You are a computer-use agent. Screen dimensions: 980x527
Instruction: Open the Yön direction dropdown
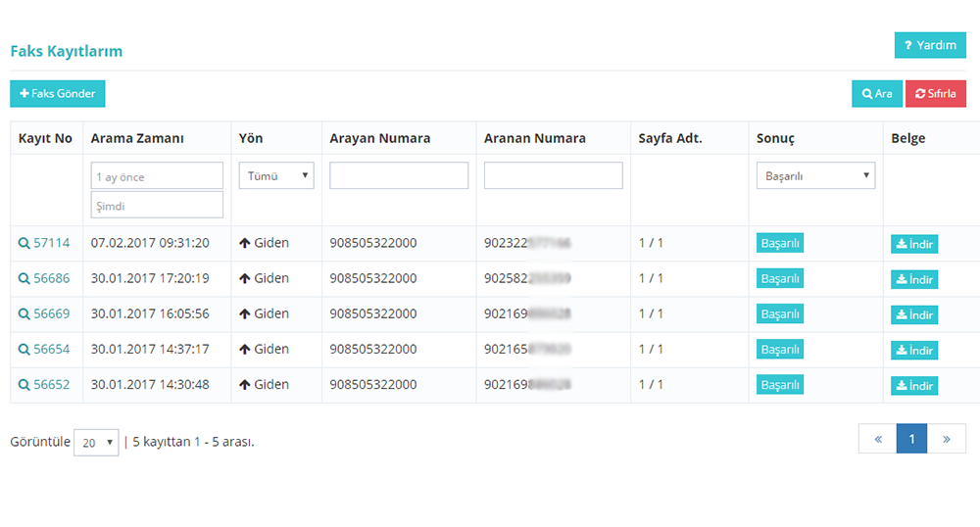[x=276, y=175]
